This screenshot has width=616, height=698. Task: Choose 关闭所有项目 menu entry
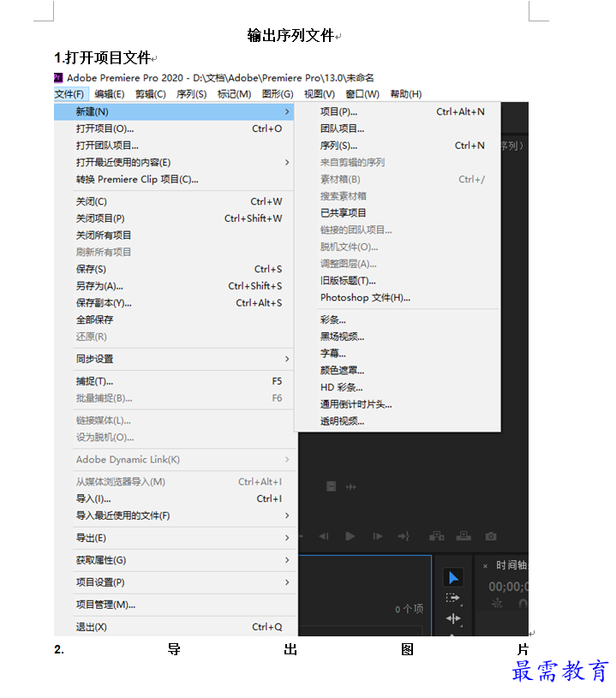coord(174,236)
